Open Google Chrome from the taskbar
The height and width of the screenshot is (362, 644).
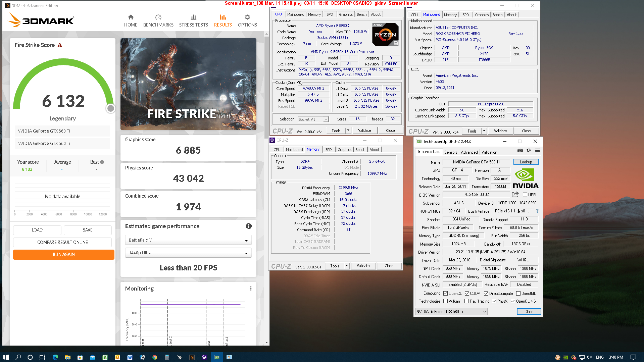click(x=155, y=357)
